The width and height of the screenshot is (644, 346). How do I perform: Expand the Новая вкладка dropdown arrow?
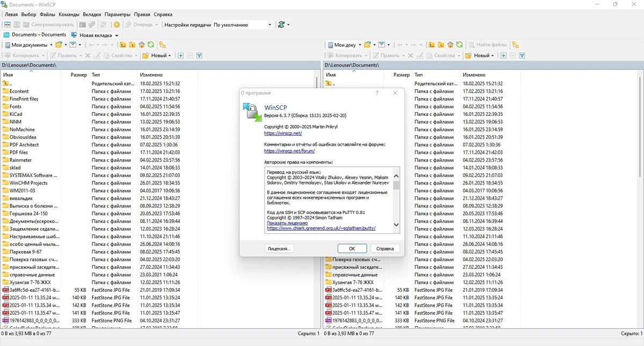point(115,35)
